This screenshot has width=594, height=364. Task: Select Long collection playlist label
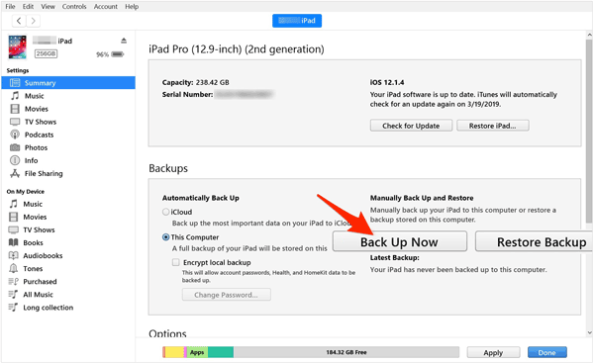[x=49, y=308]
